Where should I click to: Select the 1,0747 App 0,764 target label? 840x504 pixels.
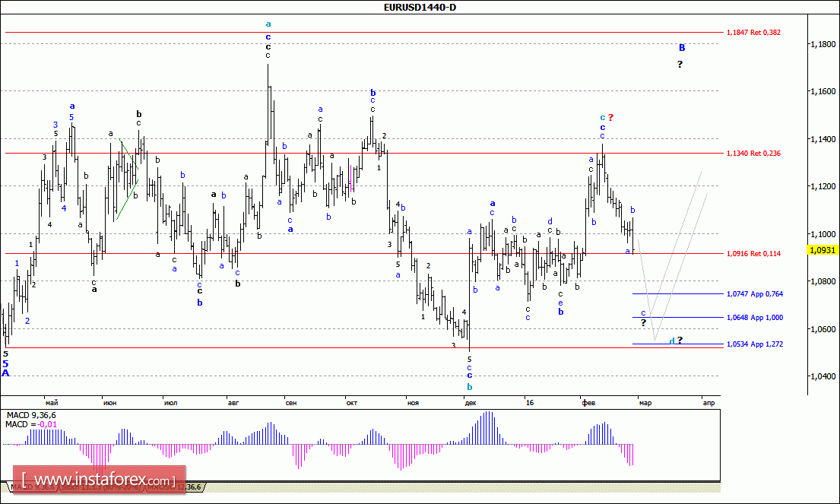[754, 293]
